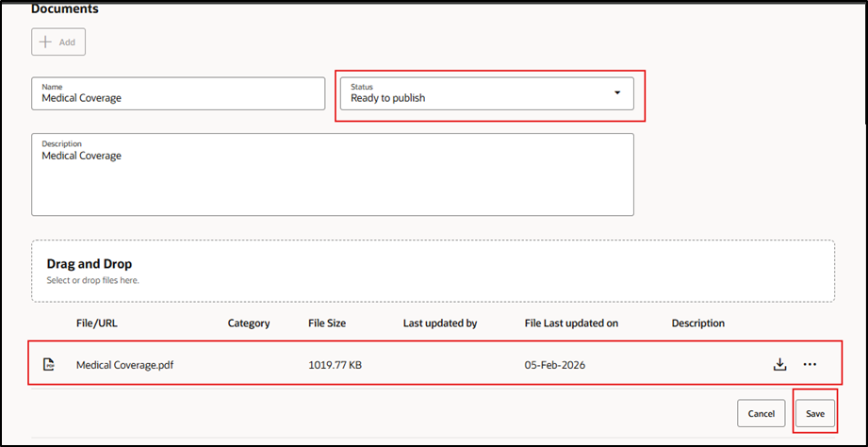Save the document changes

click(x=815, y=414)
